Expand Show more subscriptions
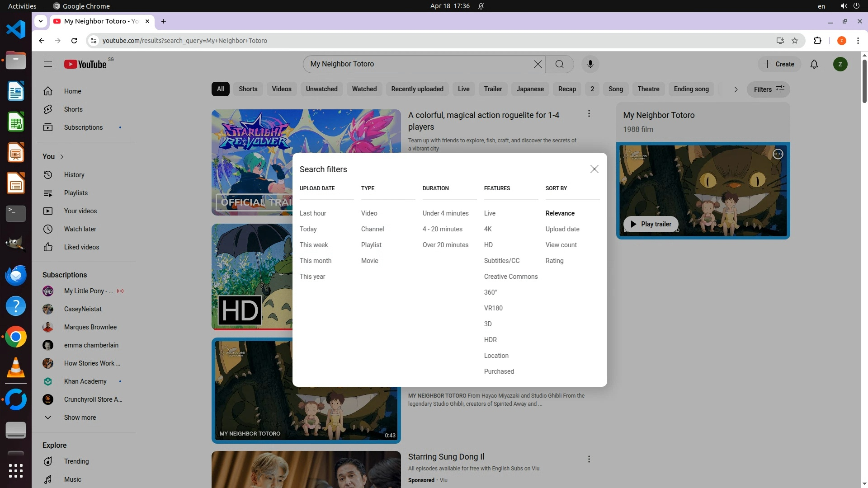Screen dimensions: 868x488 coord(80,418)
